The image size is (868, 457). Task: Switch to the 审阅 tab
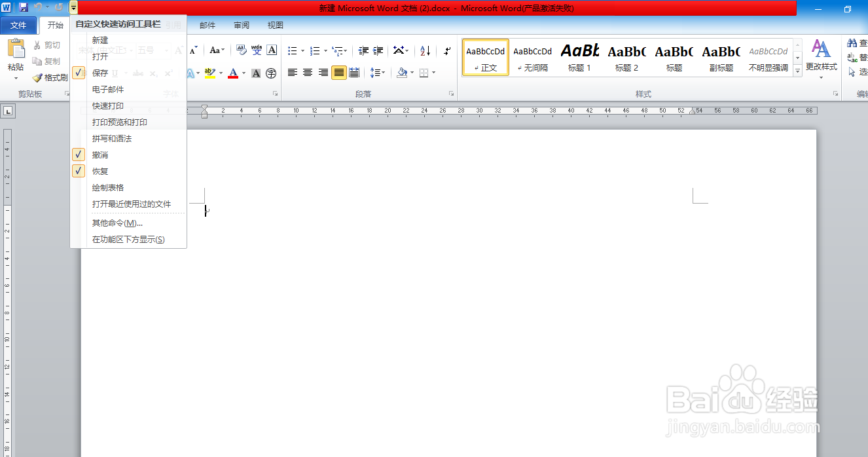click(x=242, y=26)
